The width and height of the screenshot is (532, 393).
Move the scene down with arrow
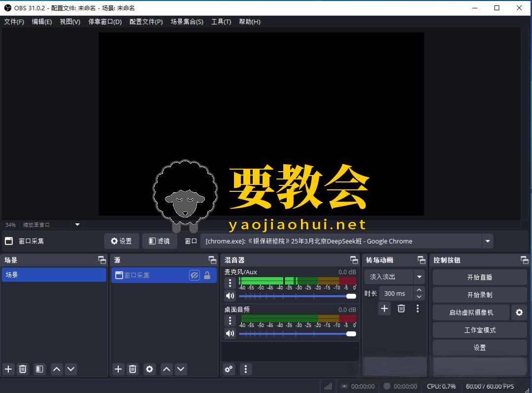click(x=71, y=369)
